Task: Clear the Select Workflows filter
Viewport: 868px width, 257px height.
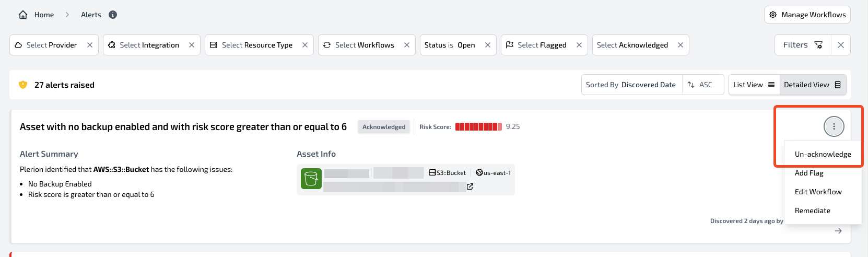Action: tap(407, 45)
